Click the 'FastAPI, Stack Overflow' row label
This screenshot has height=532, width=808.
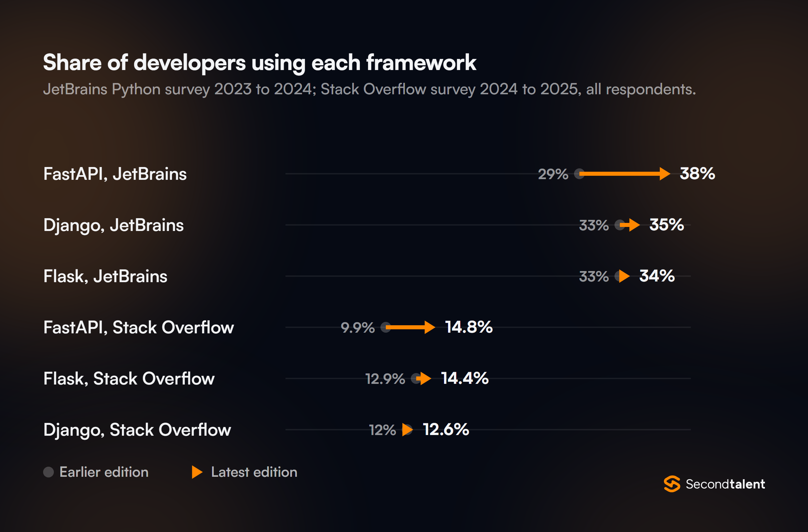point(138,328)
